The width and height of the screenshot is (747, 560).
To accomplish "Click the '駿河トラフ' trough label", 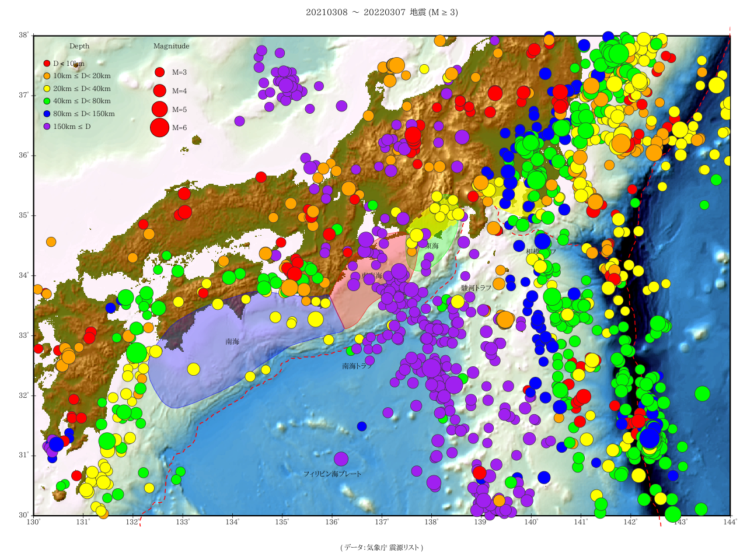I will (476, 288).
